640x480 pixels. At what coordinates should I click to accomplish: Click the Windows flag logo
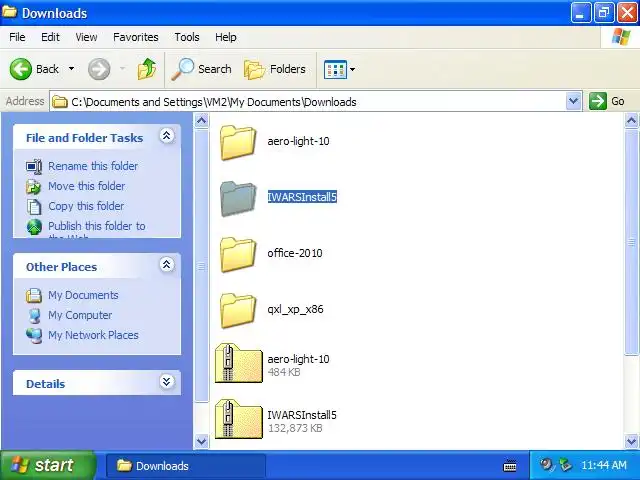[620, 37]
